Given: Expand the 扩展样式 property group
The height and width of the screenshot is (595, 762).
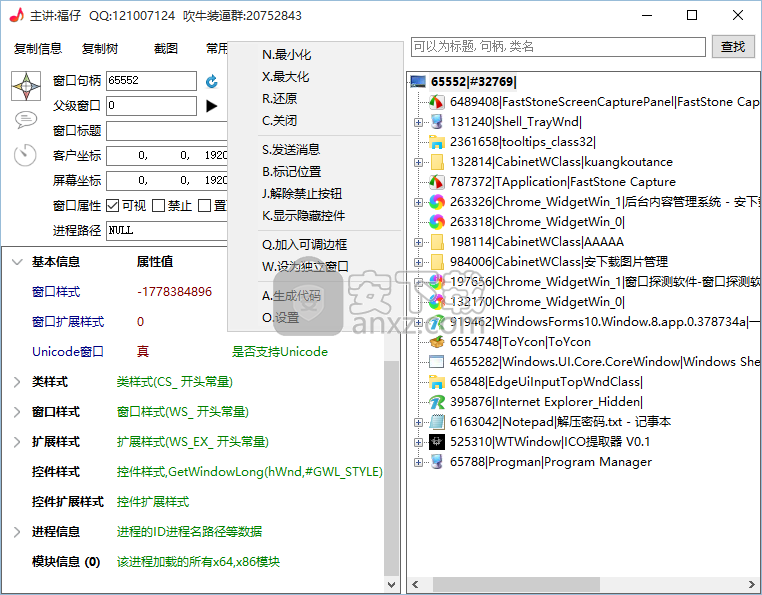Looking at the screenshot, I should [17, 442].
